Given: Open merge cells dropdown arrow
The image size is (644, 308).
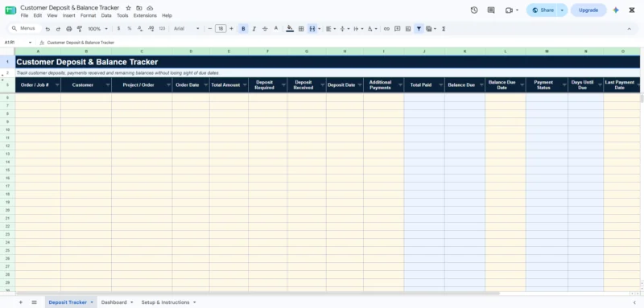Looking at the screenshot, I should [x=319, y=29].
